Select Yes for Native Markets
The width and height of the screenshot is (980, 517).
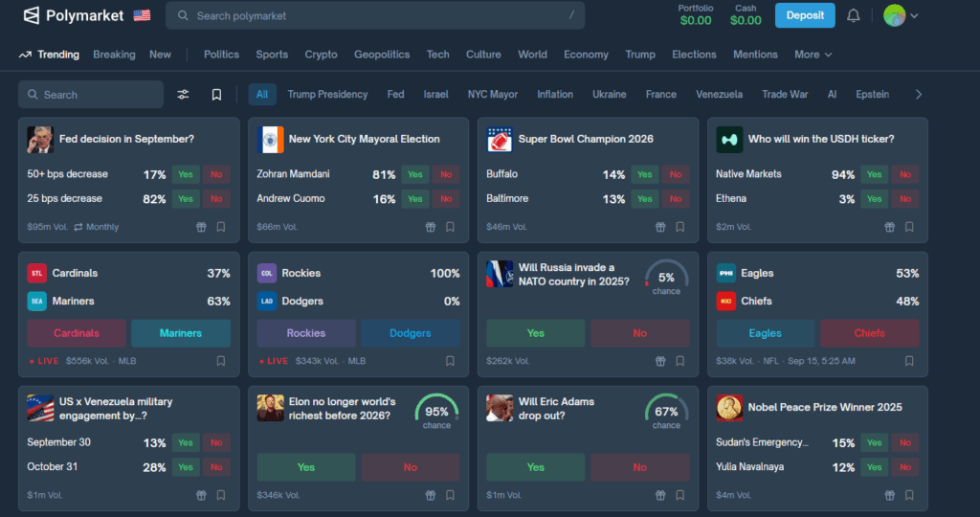pyautogui.click(x=874, y=174)
